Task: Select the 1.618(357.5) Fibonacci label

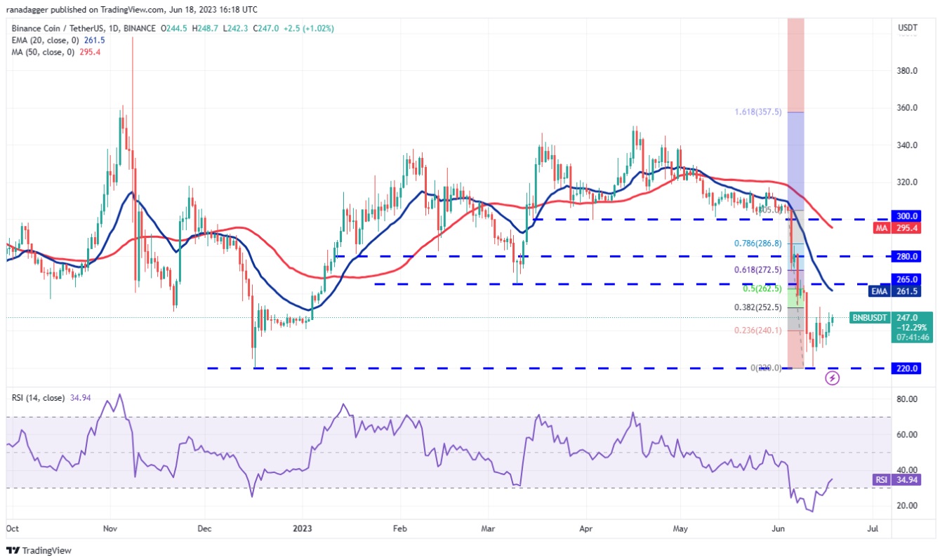Action: 757,111
